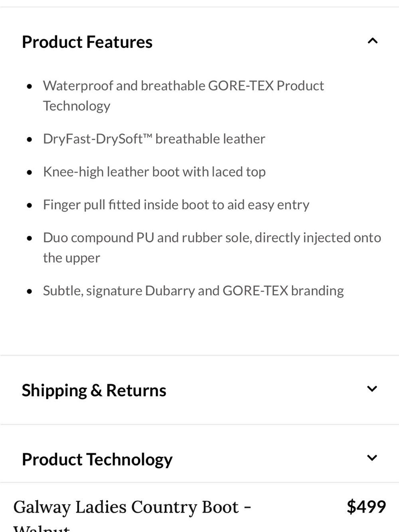Open the Shipping & Returns heading

point(94,390)
